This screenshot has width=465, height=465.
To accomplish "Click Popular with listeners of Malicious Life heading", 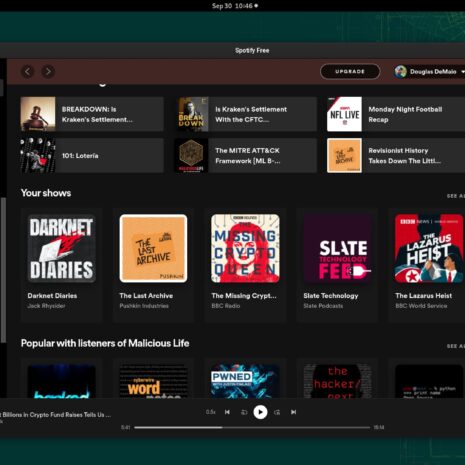I will 105,343.
